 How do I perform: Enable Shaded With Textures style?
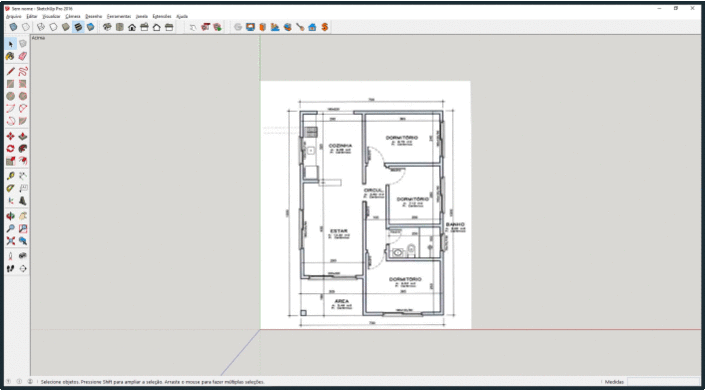[x=78, y=27]
